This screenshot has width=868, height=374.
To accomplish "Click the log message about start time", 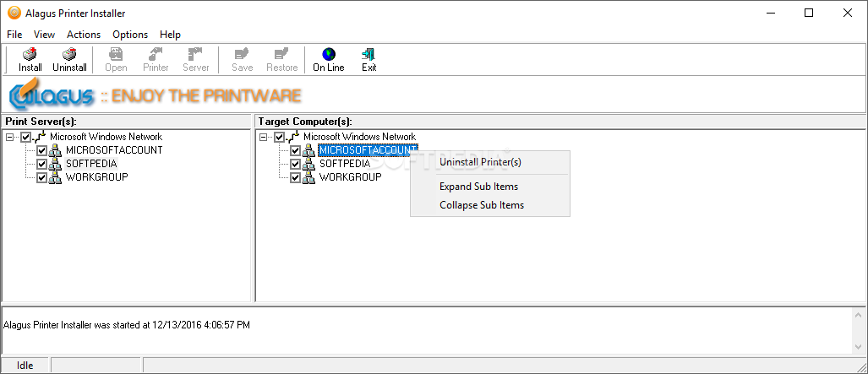I will tap(126, 325).
